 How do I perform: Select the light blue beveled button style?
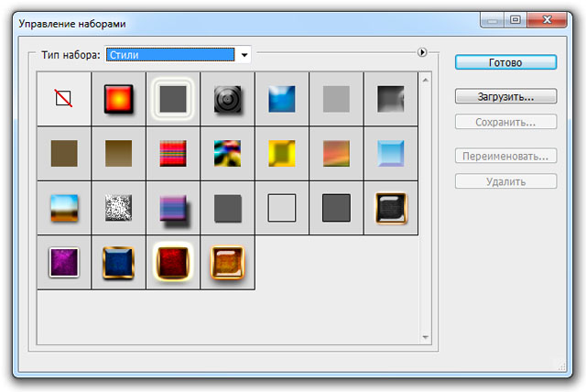tap(391, 153)
